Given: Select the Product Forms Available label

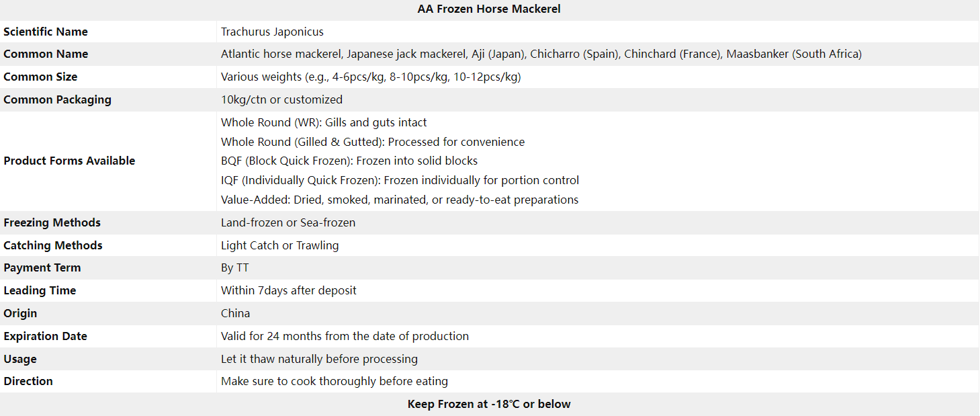Looking at the screenshot, I should (x=69, y=161).
